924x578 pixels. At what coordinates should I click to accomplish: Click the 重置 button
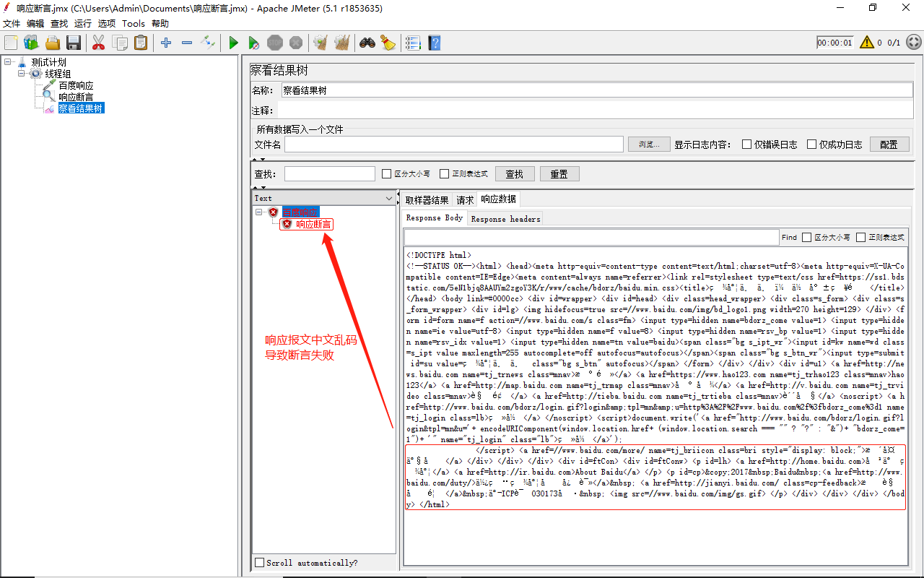pos(559,174)
